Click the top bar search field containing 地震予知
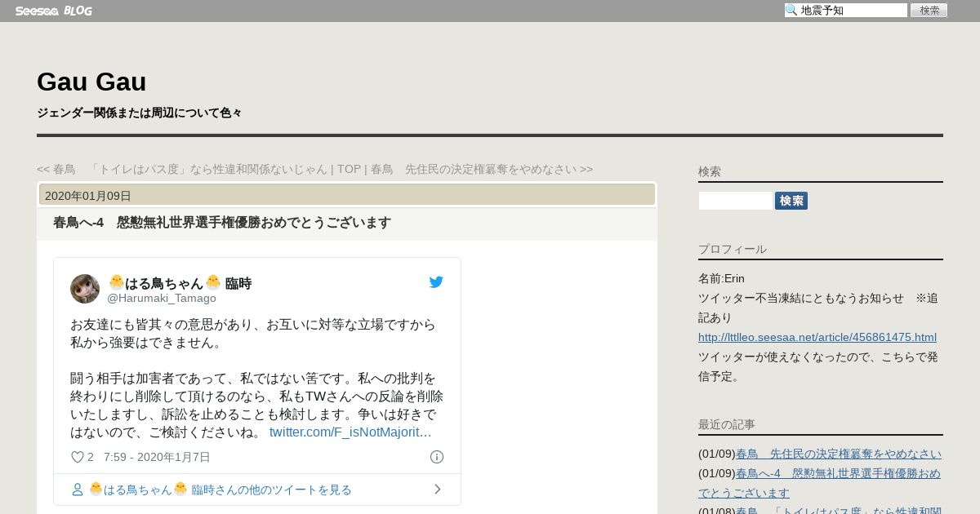 [846, 11]
